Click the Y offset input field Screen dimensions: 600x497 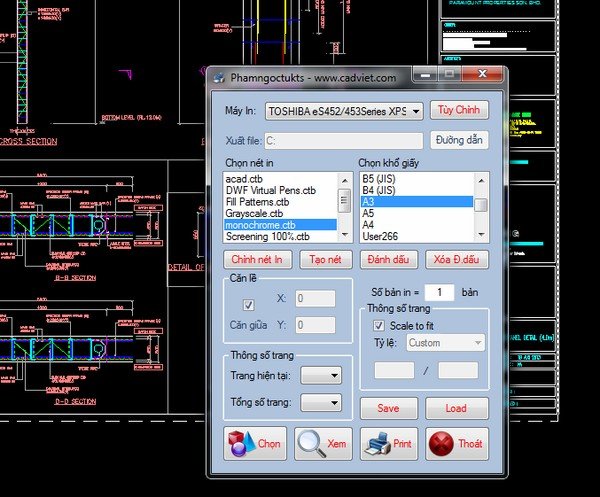pyautogui.click(x=315, y=325)
